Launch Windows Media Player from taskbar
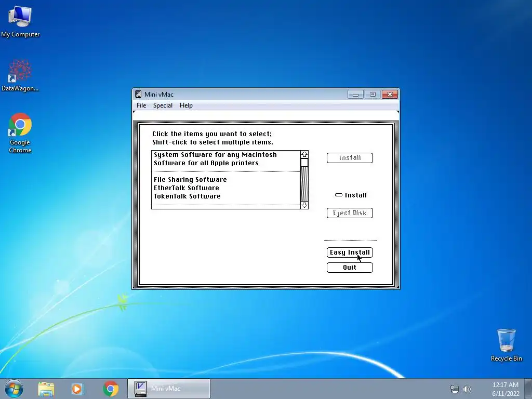 point(78,389)
